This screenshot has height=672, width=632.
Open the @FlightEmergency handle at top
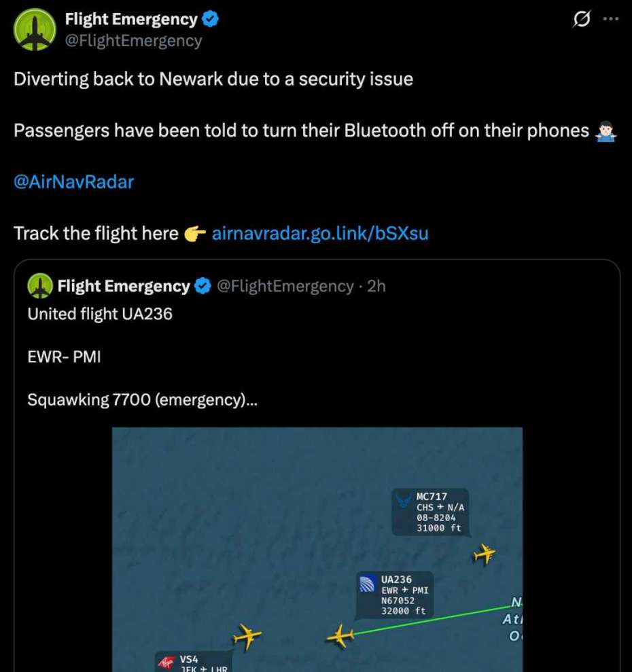pos(133,41)
